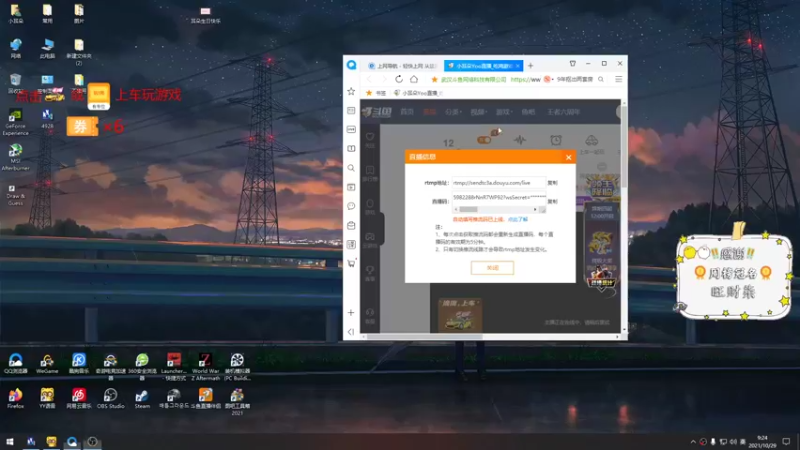Launch the WeGame desktop shortcut
Image resolution: width=800 pixels, height=450 pixels.
coord(47,364)
